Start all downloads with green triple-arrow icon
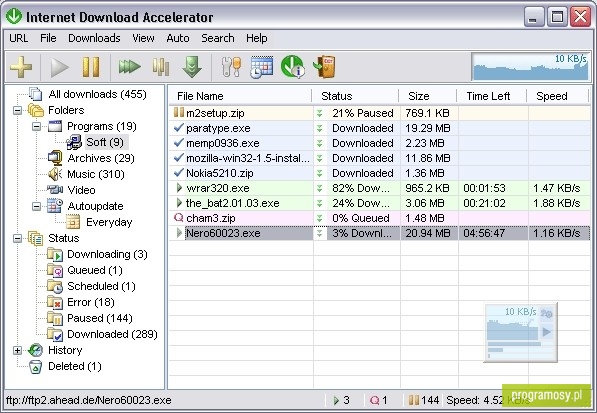This screenshot has width=597, height=413. 129,67
